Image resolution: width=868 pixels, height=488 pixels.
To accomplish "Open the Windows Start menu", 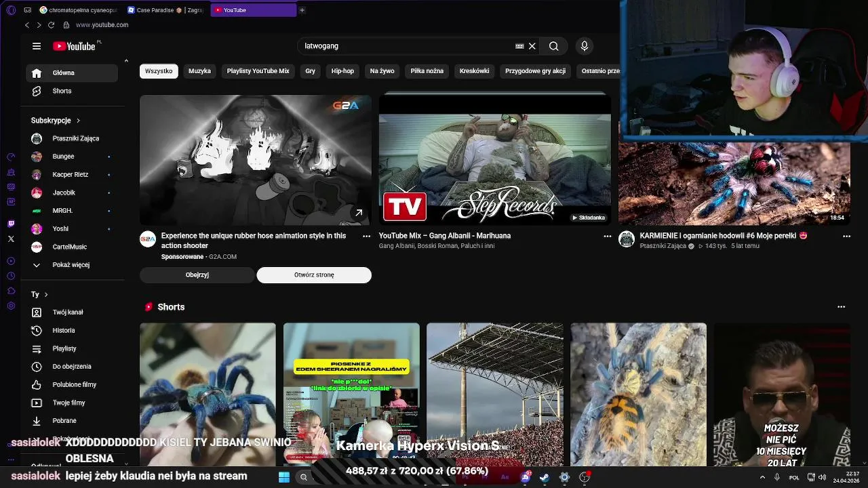I will click(284, 477).
